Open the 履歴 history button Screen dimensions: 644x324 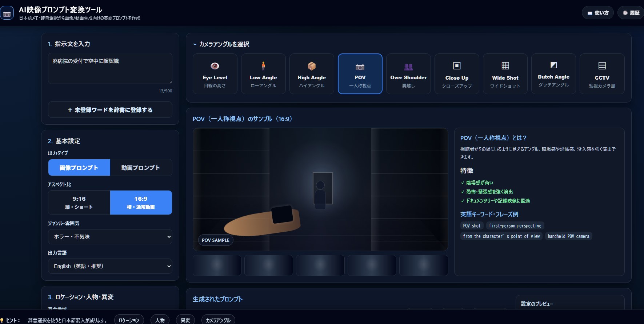click(631, 13)
